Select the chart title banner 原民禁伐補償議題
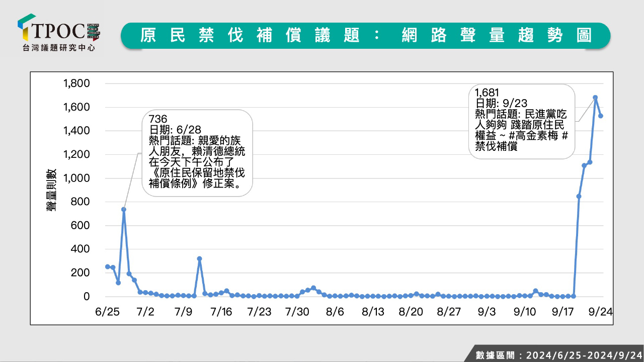644x362 pixels. 365,35
